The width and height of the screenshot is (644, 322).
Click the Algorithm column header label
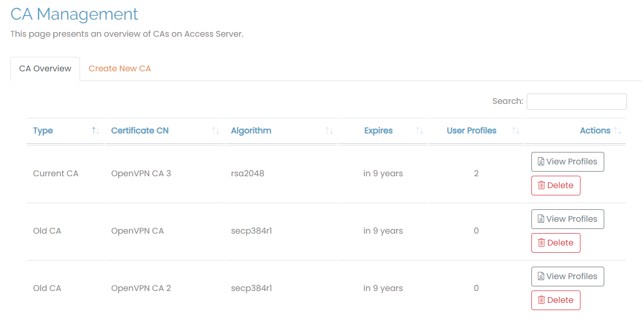coord(251,131)
